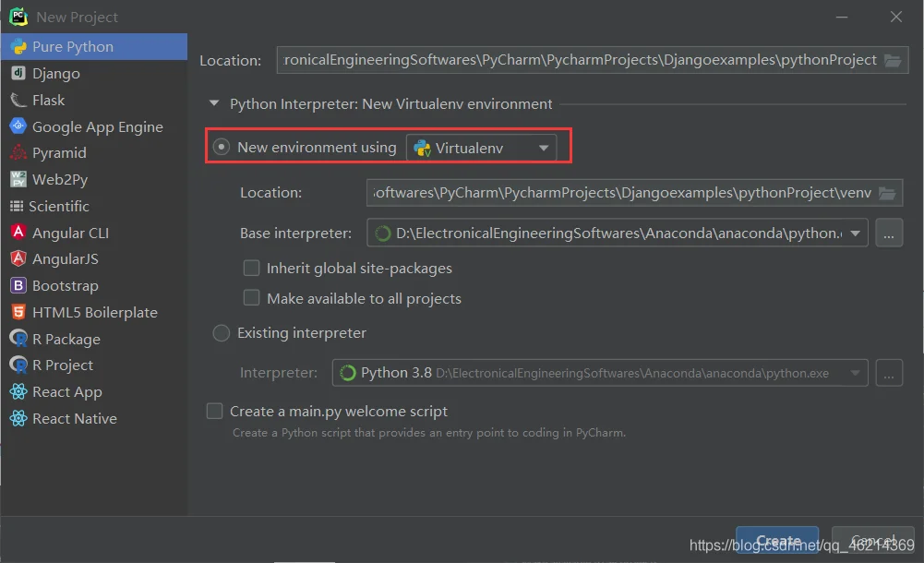This screenshot has height=563, width=924.
Task: Click the Django icon in the sidebar
Action: pyautogui.click(x=18, y=73)
